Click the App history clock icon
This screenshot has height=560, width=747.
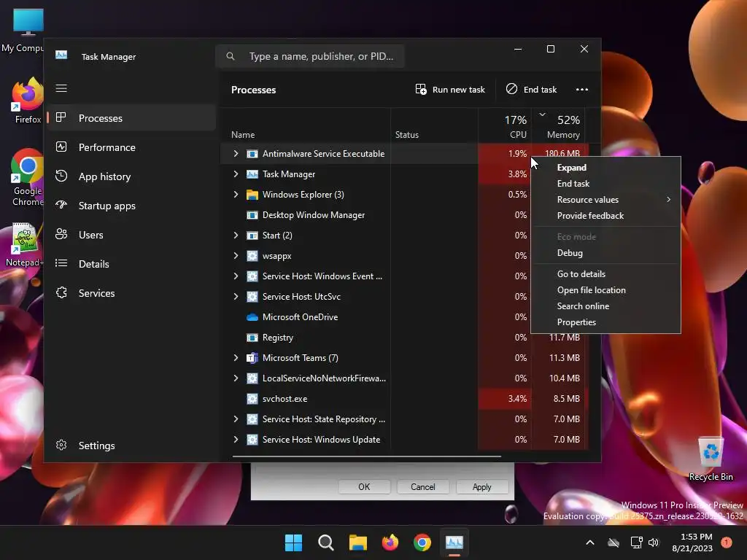[x=61, y=176]
